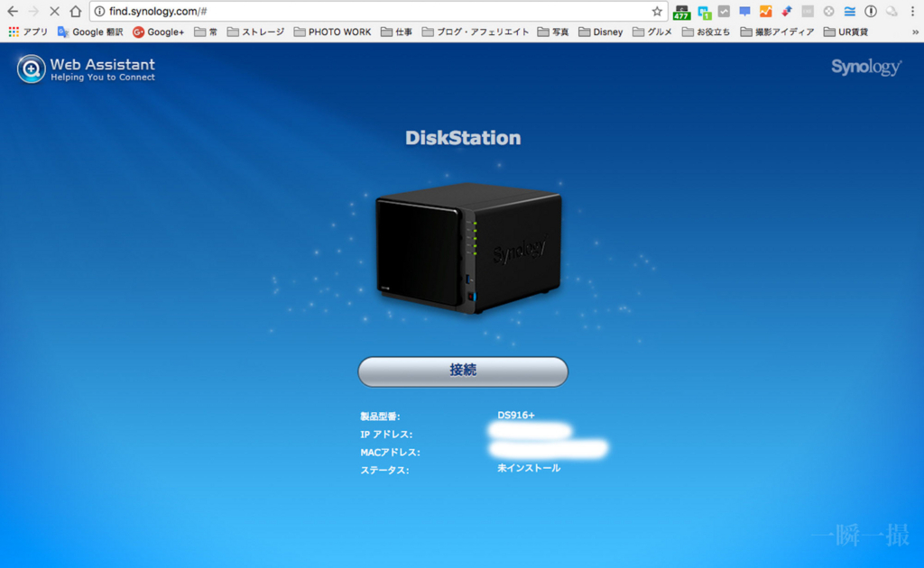Open the Google 翻訳 bookmark
Image resolution: width=924 pixels, height=568 pixels.
coord(90,32)
